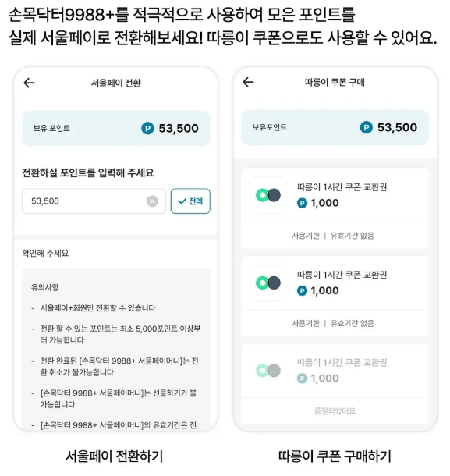Go back from 따릉이 쿠폰 구매 screen
450x476 pixels.
coord(248,82)
